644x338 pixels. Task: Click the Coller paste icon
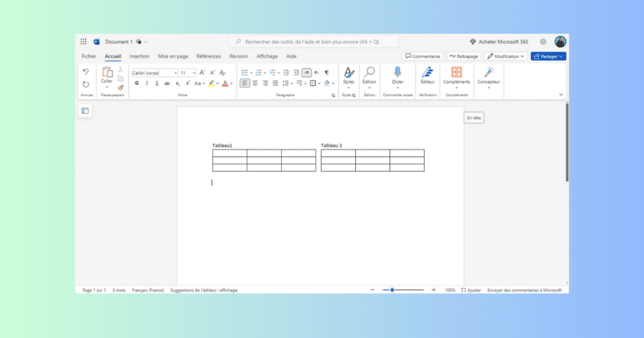tap(107, 73)
